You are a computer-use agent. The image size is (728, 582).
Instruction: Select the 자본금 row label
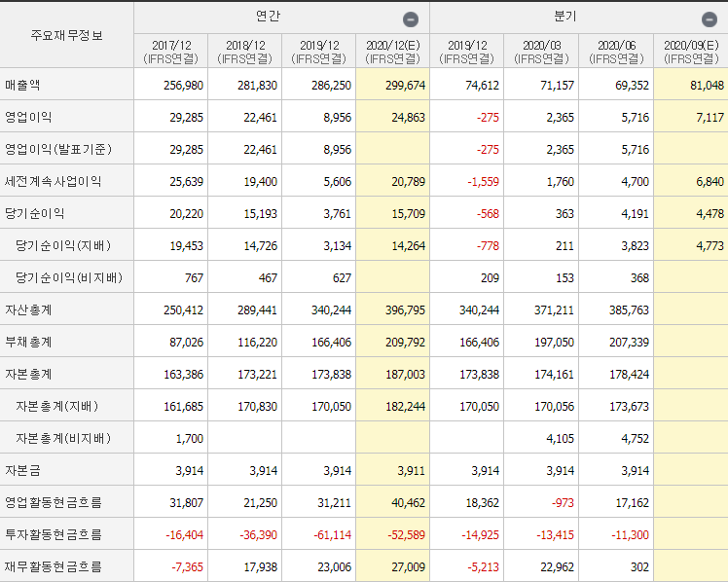pos(22,470)
